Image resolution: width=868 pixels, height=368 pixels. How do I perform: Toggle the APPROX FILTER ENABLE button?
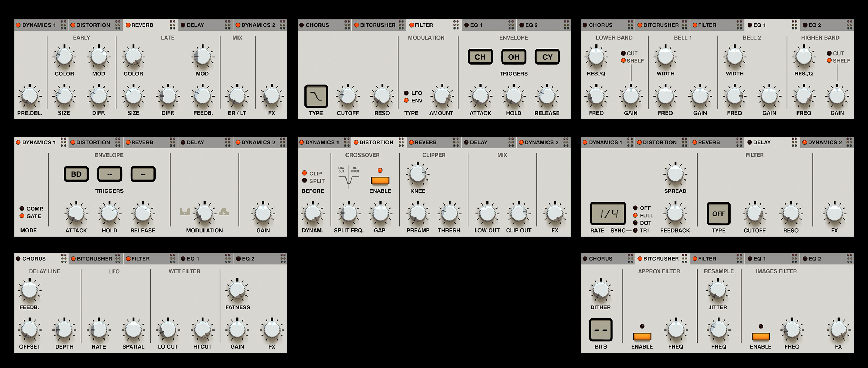pos(642,336)
